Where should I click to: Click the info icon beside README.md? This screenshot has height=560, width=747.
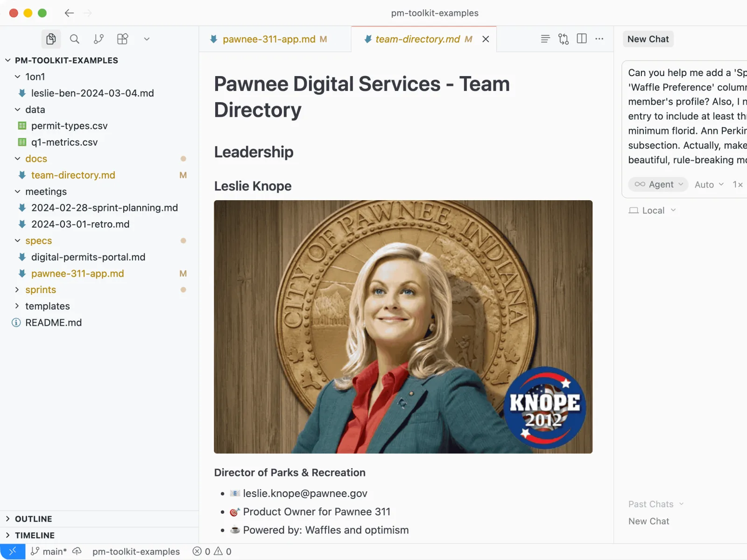click(x=16, y=322)
